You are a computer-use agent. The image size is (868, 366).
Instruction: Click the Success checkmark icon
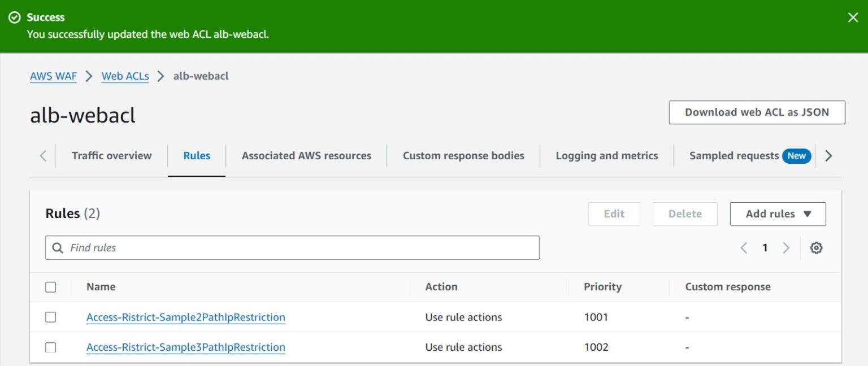point(15,18)
